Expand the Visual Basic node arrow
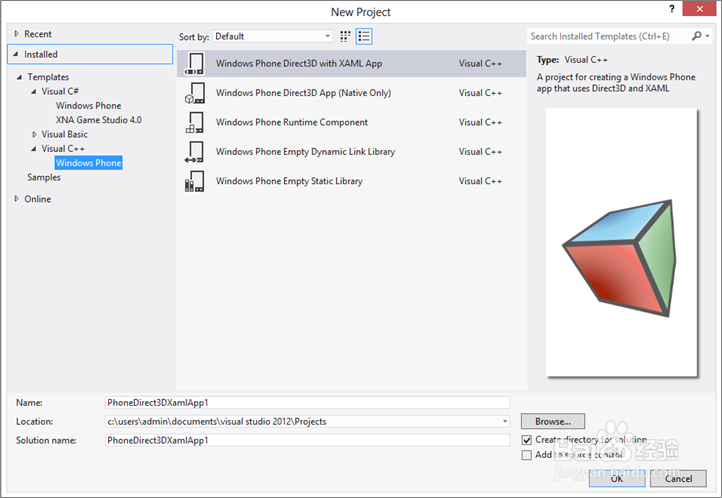The width and height of the screenshot is (722, 498). click(x=34, y=134)
